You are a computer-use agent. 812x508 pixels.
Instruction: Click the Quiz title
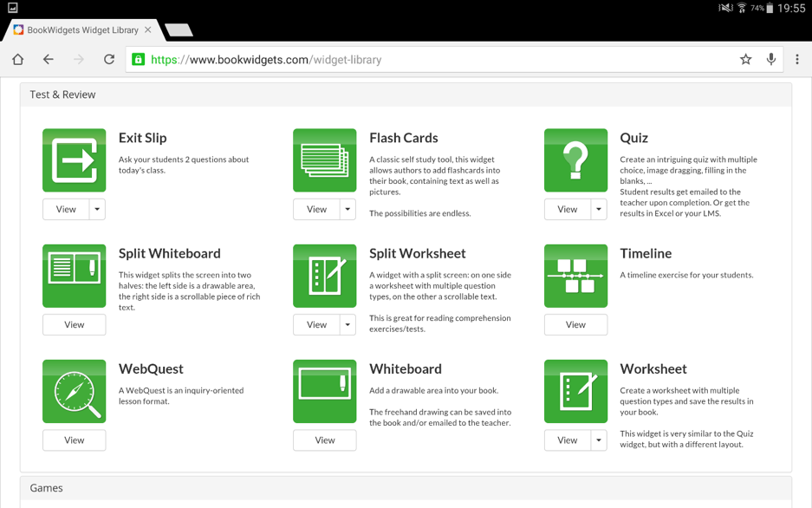[633, 138]
